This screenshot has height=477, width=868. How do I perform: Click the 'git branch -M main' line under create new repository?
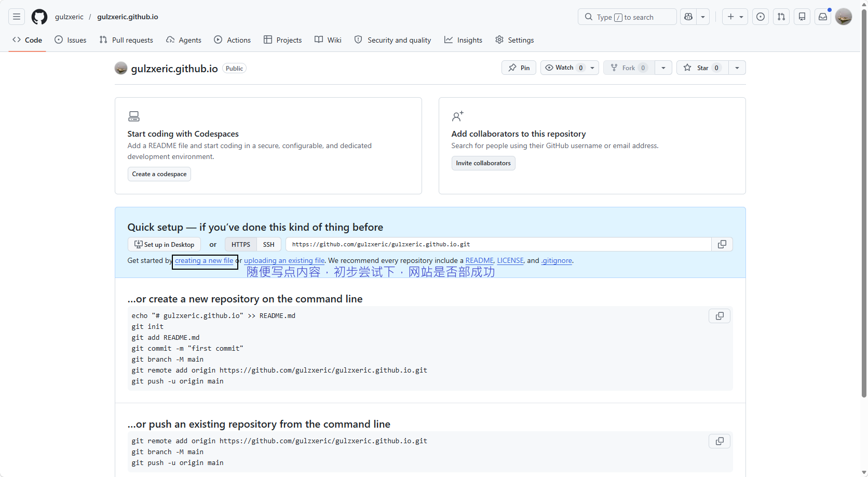pyautogui.click(x=168, y=360)
